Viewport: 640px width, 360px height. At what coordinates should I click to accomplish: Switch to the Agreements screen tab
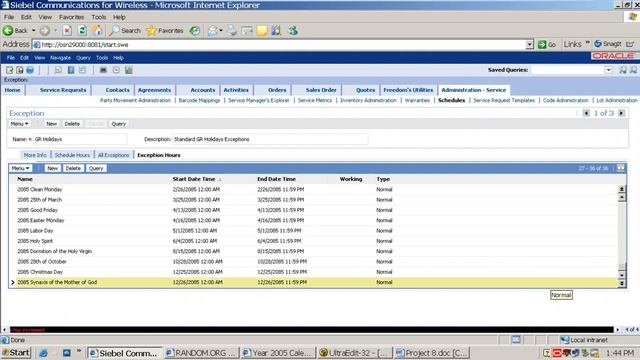tap(154, 90)
